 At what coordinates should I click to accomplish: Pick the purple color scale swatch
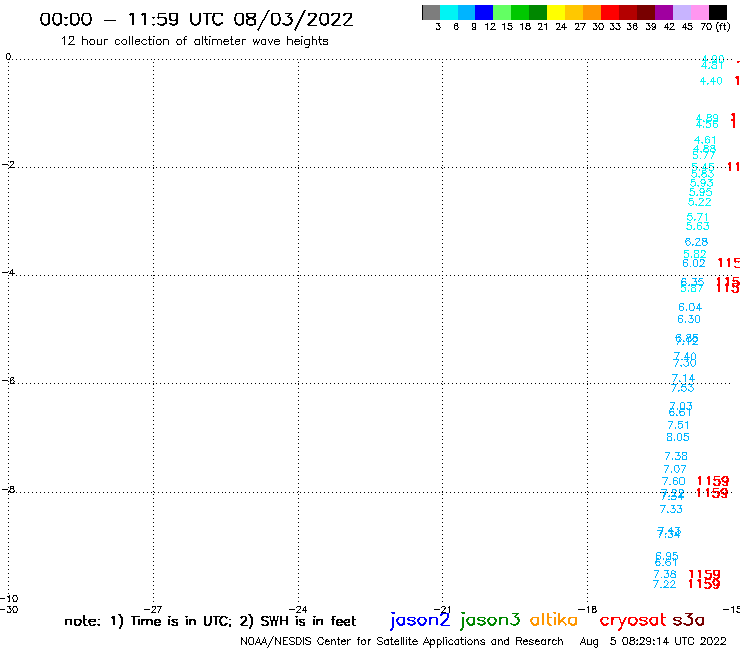tap(664, 12)
